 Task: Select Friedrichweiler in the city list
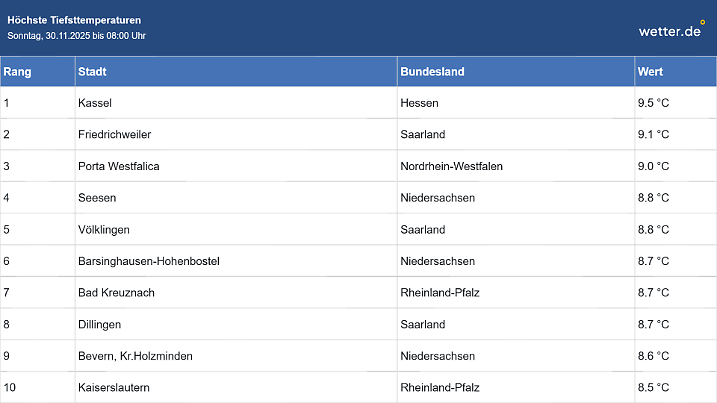click(x=114, y=134)
